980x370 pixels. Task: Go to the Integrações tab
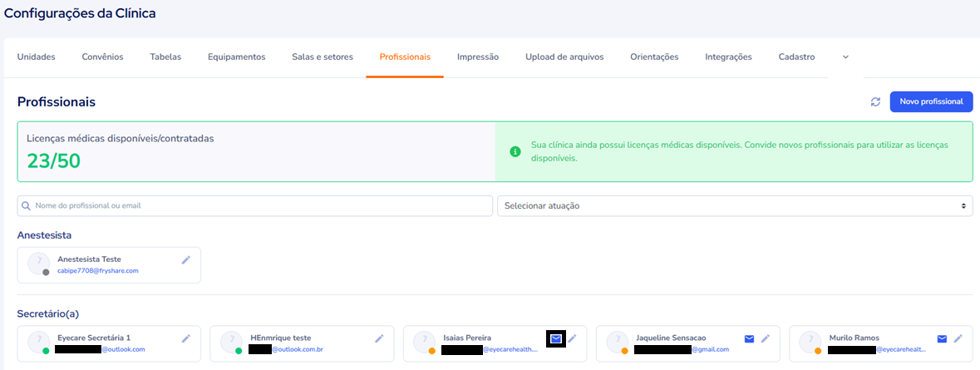[x=728, y=57]
